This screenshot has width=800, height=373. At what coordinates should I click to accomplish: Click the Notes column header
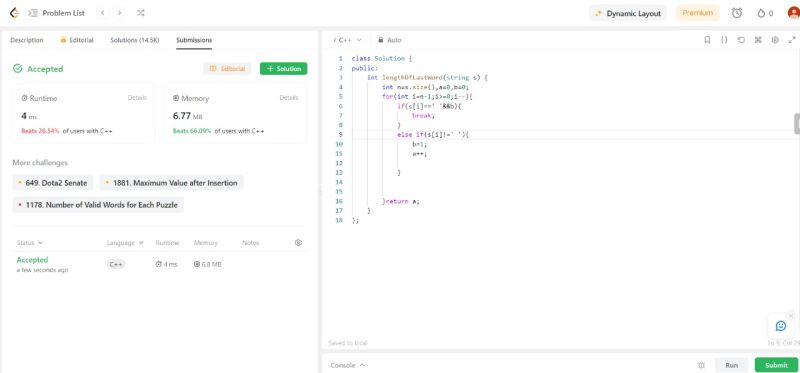coord(251,243)
